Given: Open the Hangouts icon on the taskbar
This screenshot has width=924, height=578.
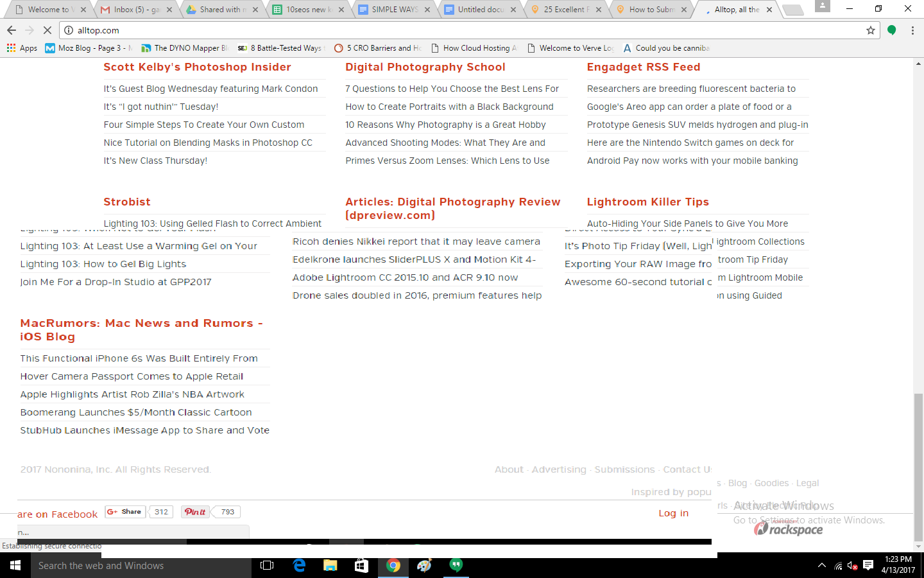Looking at the screenshot, I should pos(456,565).
